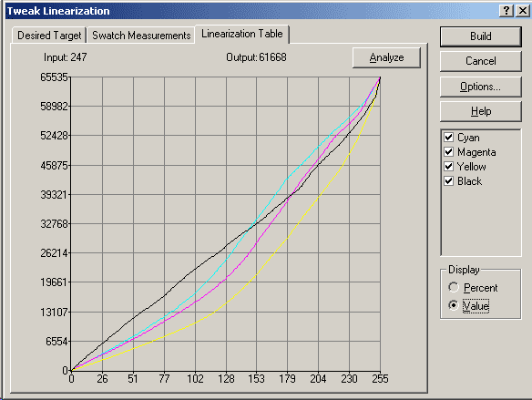Viewport: 532px width, 400px height.
Task: Select the Percent display radio button
Action: (454, 287)
